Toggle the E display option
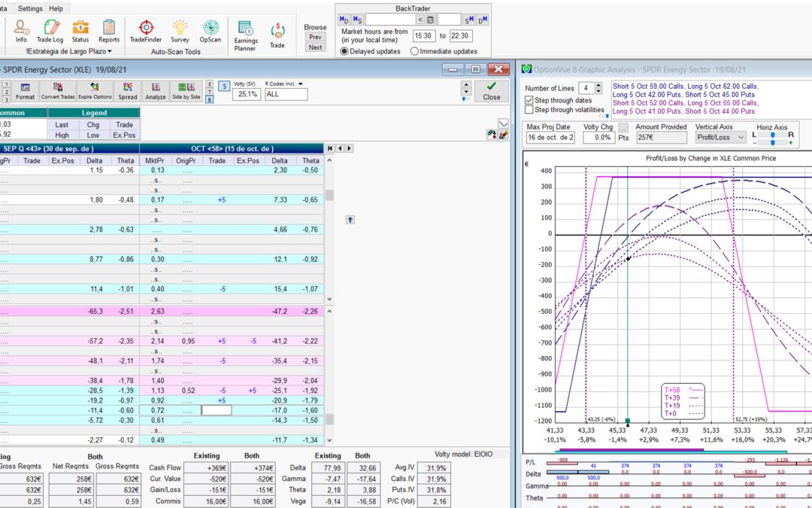812x508 pixels. tap(209, 84)
